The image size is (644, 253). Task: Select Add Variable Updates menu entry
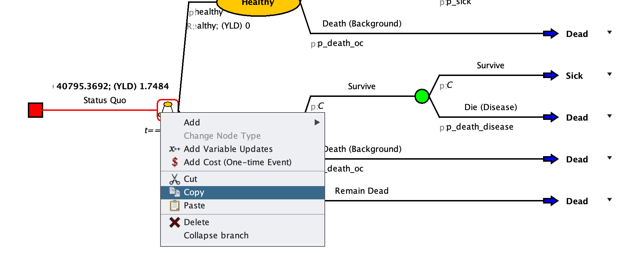[x=228, y=149]
